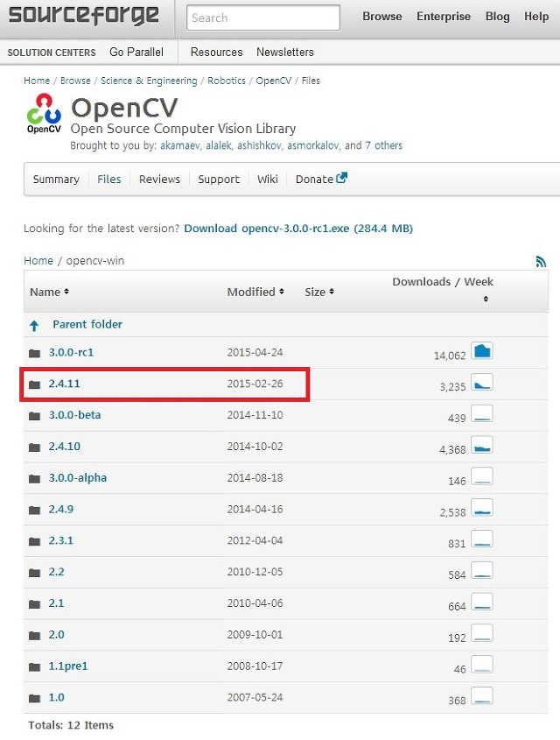Viewport: 560px width, 740px height.
Task: Click folder icon beside 3.0.0-alpha
Action: 34,478
